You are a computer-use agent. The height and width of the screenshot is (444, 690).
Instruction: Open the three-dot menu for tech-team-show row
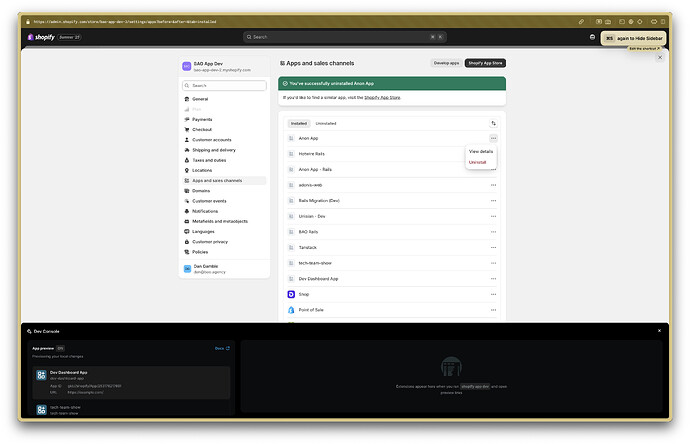[493, 263]
